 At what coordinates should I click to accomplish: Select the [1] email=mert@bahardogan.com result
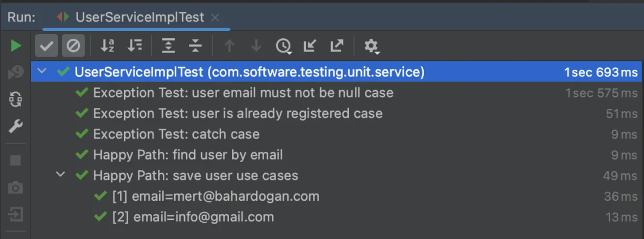[x=336, y=196]
